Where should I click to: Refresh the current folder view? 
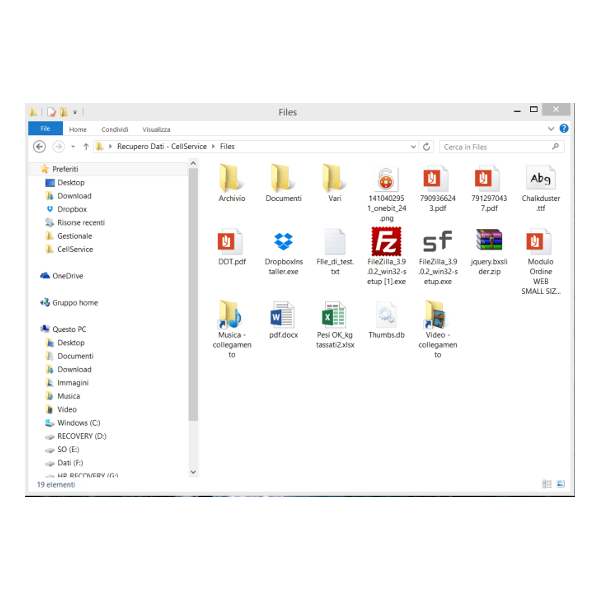pyautogui.click(x=427, y=147)
